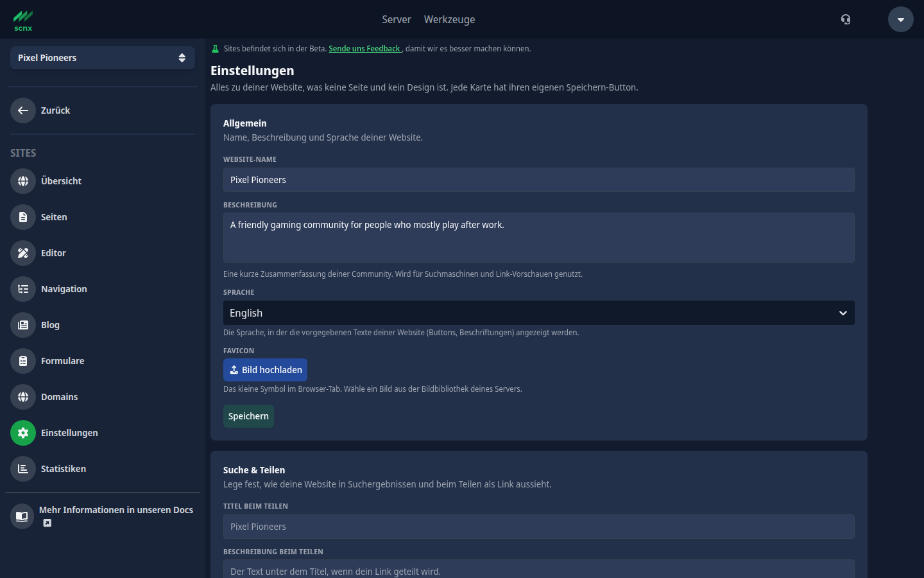Click the Allgemein card title
Screen dimensions: 924x578
pos(245,123)
